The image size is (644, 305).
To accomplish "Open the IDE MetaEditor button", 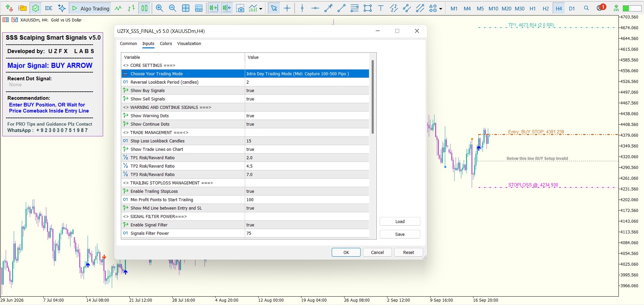I will point(49,8).
